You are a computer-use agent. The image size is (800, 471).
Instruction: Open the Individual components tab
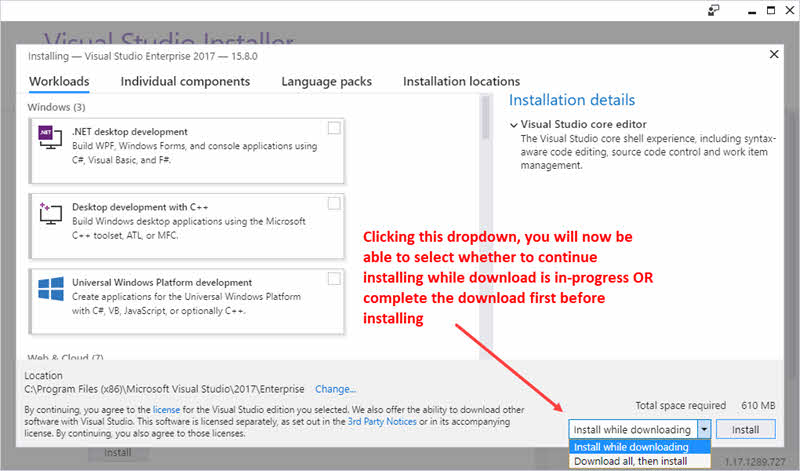coord(185,82)
